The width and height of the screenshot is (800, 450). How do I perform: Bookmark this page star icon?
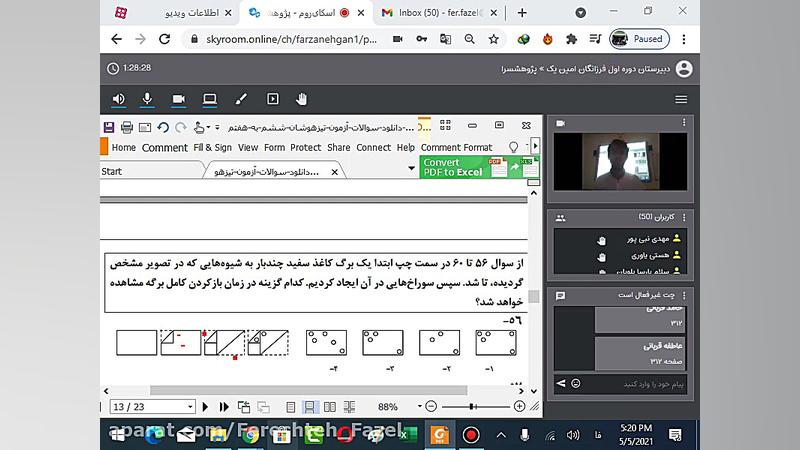click(x=493, y=39)
